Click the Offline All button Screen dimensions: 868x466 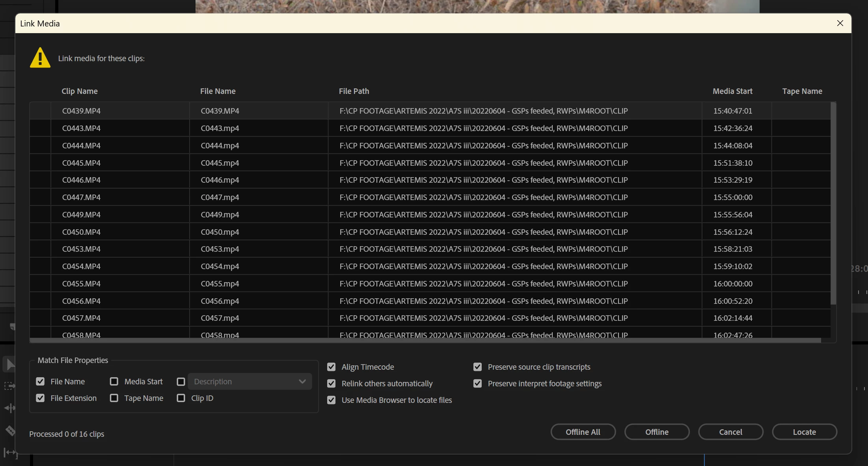coord(583,432)
